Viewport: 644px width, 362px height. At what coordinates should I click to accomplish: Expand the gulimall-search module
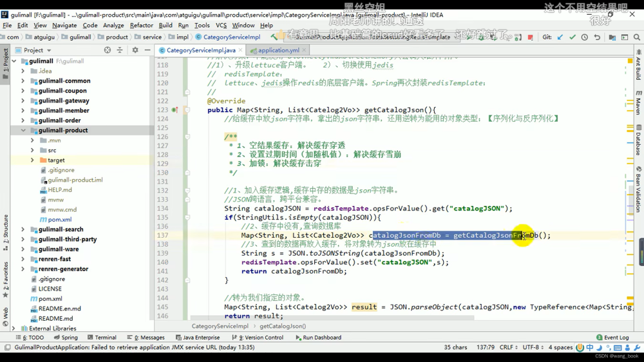click(x=23, y=229)
